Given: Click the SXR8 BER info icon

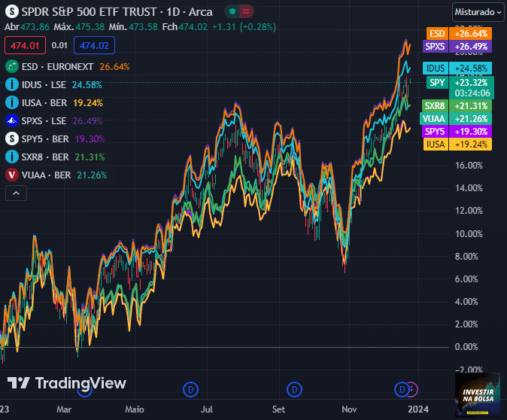Looking at the screenshot, I should [12, 157].
